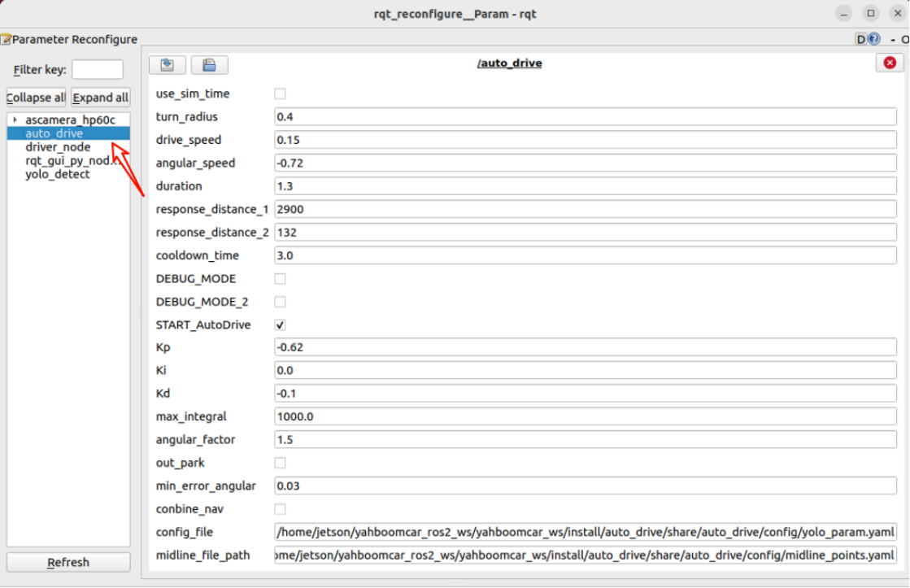910x588 pixels.
Task: Click the save parameters to file icon
Action: pos(209,65)
